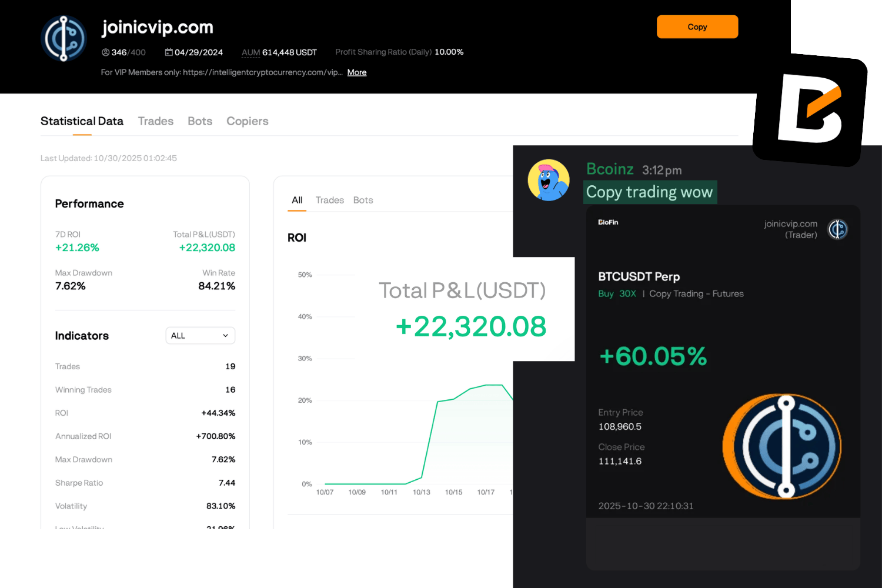Click the orange Copy button
882x588 pixels.
(x=697, y=27)
